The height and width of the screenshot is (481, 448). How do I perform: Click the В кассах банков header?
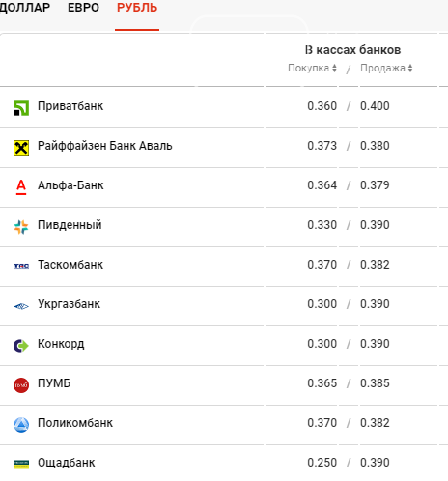click(x=352, y=50)
